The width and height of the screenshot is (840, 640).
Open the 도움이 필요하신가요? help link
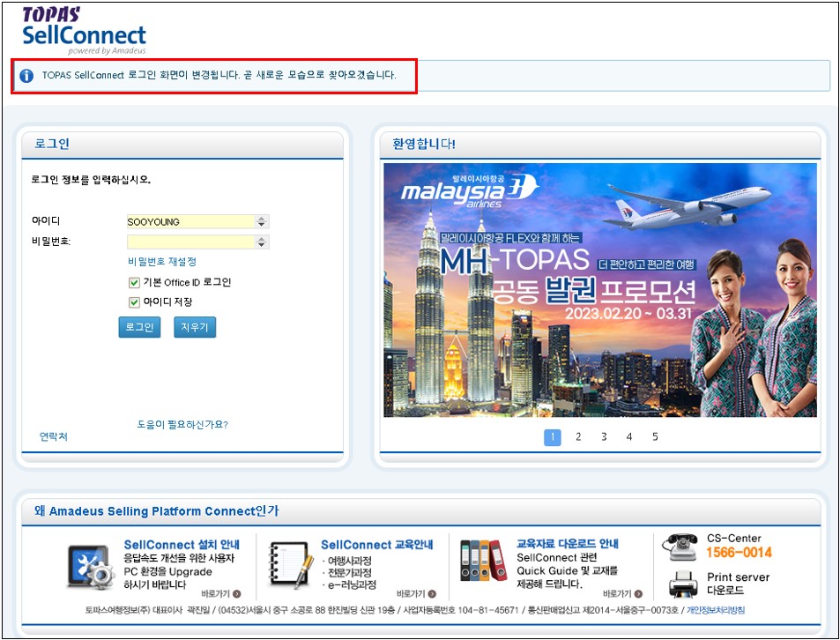point(182,424)
